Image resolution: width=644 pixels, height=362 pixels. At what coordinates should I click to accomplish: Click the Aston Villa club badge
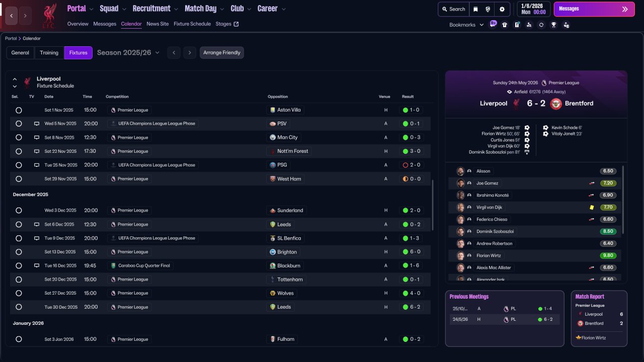click(273, 110)
